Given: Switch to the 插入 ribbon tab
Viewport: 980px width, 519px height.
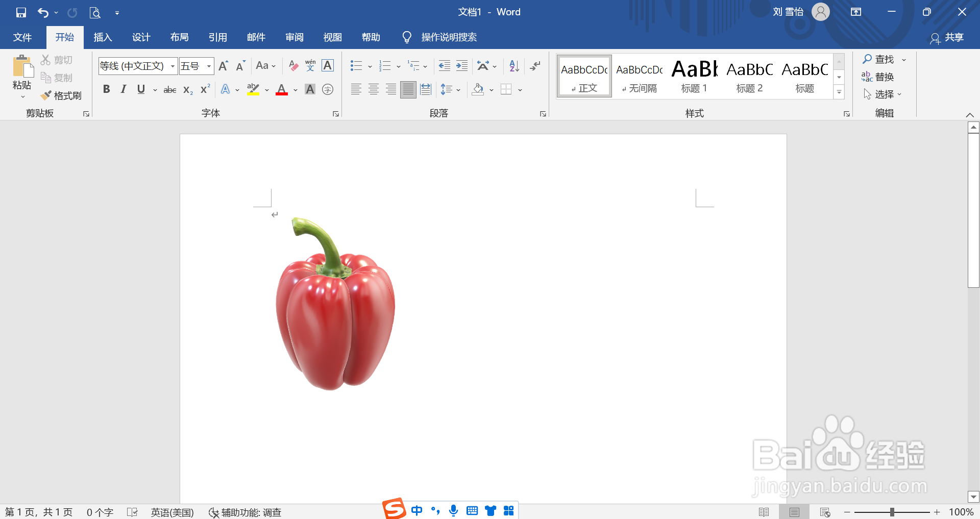Looking at the screenshot, I should pos(102,37).
